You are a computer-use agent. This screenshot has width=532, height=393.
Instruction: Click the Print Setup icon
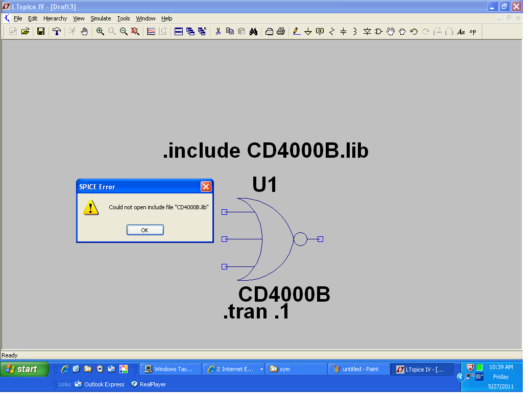(269, 32)
